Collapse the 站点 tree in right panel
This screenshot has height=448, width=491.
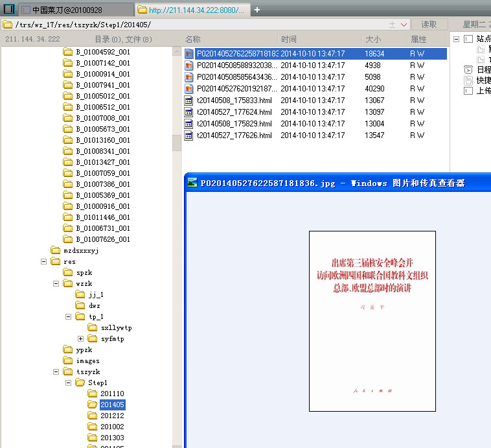(x=456, y=39)
